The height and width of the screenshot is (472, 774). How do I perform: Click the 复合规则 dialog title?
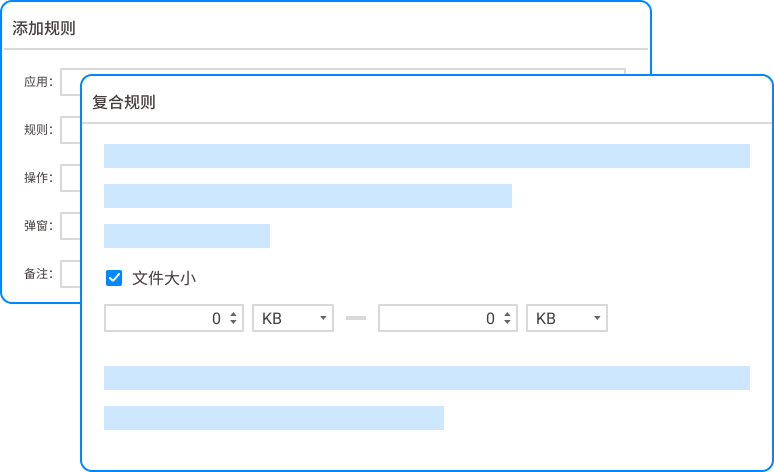124,102
